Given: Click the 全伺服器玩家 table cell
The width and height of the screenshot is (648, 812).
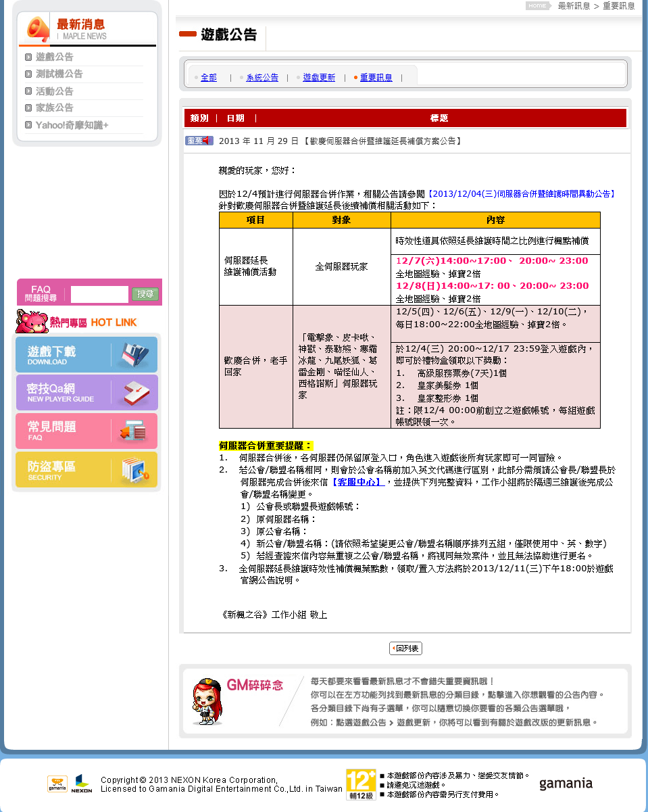Looking at the screenshot, I should (x=342, y=266).
